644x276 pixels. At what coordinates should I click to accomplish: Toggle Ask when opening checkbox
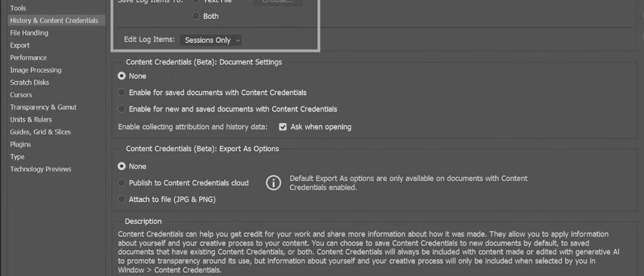point(283,127)
